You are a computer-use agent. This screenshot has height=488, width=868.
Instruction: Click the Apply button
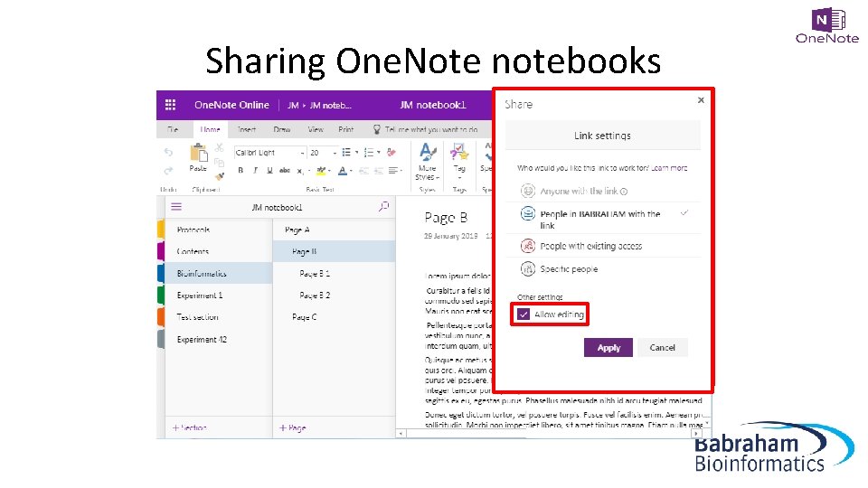point(609,347)
